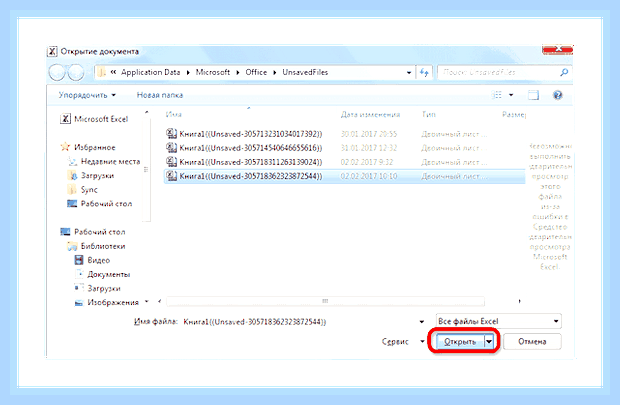
Task: Open Загрузки under favorites
Action: tap(91, 176)
